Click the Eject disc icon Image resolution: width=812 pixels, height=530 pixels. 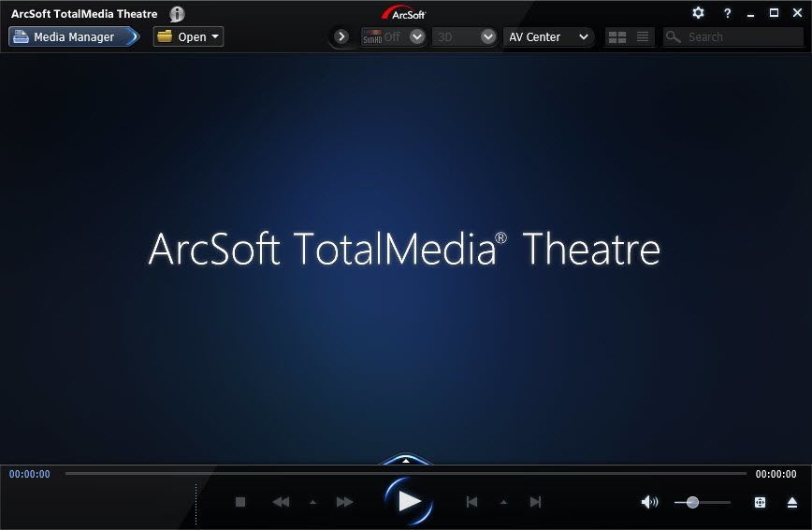coord(791,502)
